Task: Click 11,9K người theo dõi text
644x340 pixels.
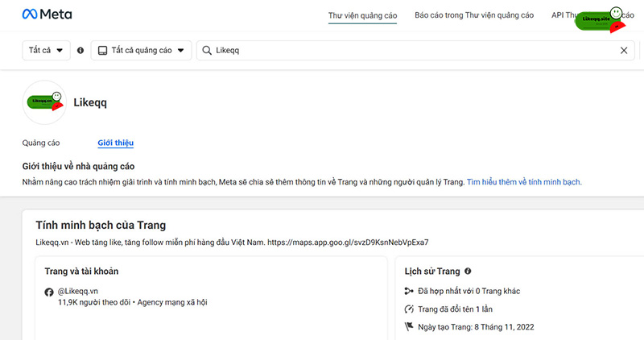Action: point(94,302)
